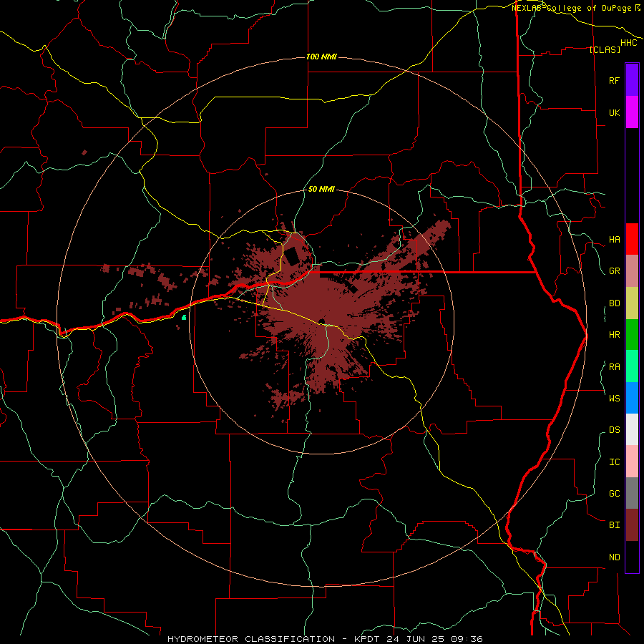Click the GR legend label
Screen dimensions: 644x644
tap(614, 271)
